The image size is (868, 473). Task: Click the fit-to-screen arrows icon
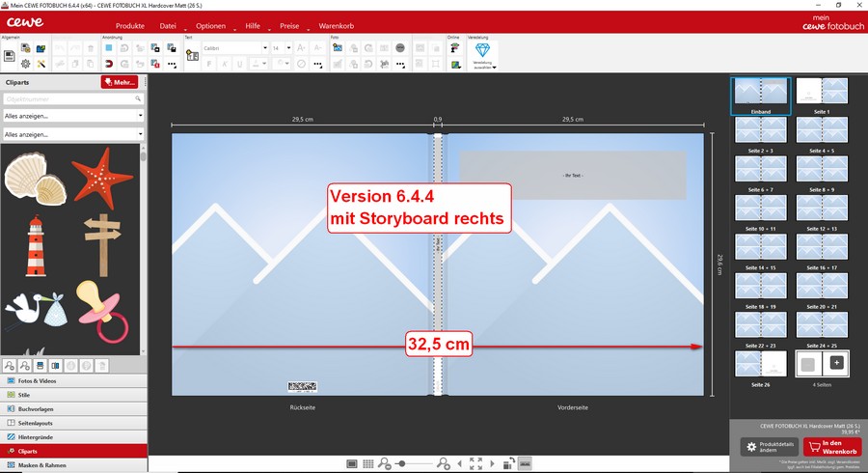pyautogui.click(x=475, y=464)
